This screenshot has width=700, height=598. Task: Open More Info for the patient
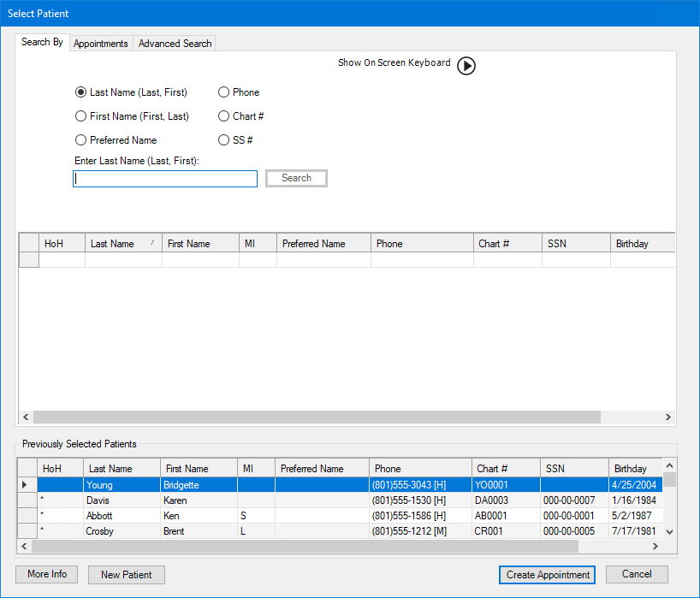click(47, 574)
